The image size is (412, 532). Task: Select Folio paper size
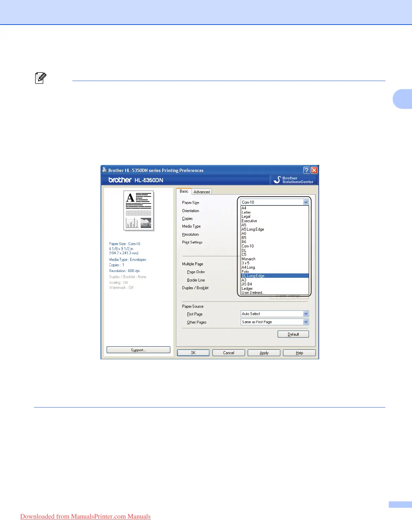coord(275,271)
